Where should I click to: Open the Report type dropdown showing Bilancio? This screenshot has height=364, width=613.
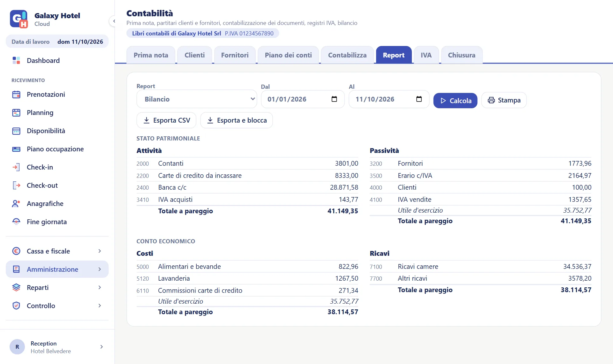[x=197, y=99]
